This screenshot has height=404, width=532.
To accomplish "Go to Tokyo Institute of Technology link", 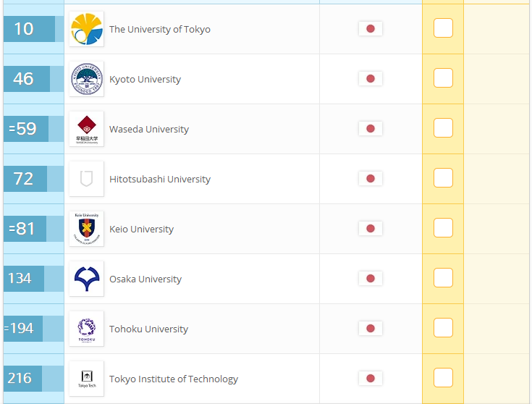I will [174, 379].
